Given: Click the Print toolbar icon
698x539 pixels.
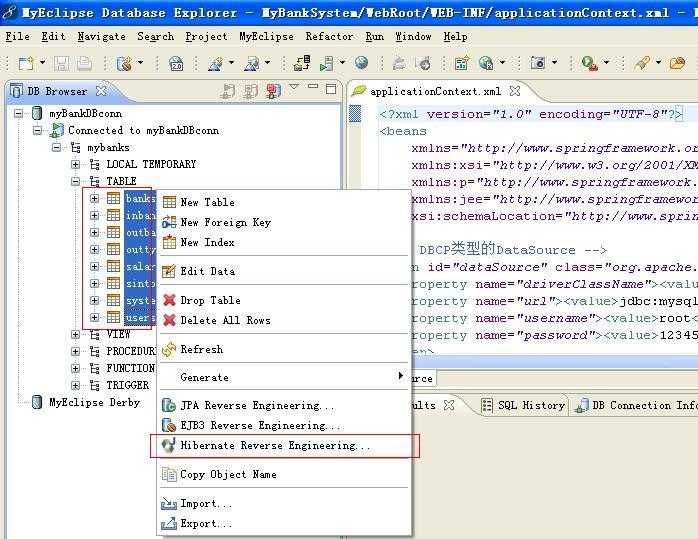Looking at the screenshot, I should click(84, 63).
